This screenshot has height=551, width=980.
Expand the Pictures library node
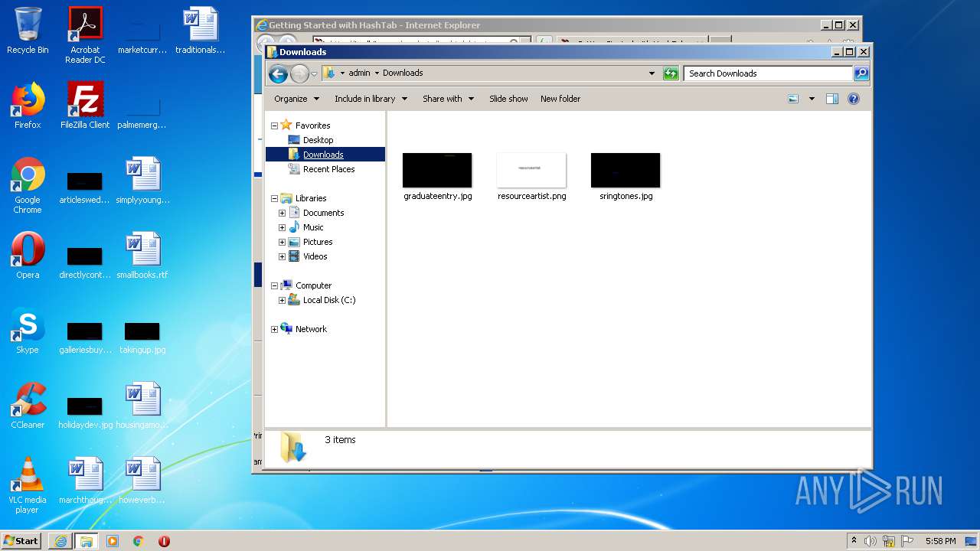coord(282,242)
